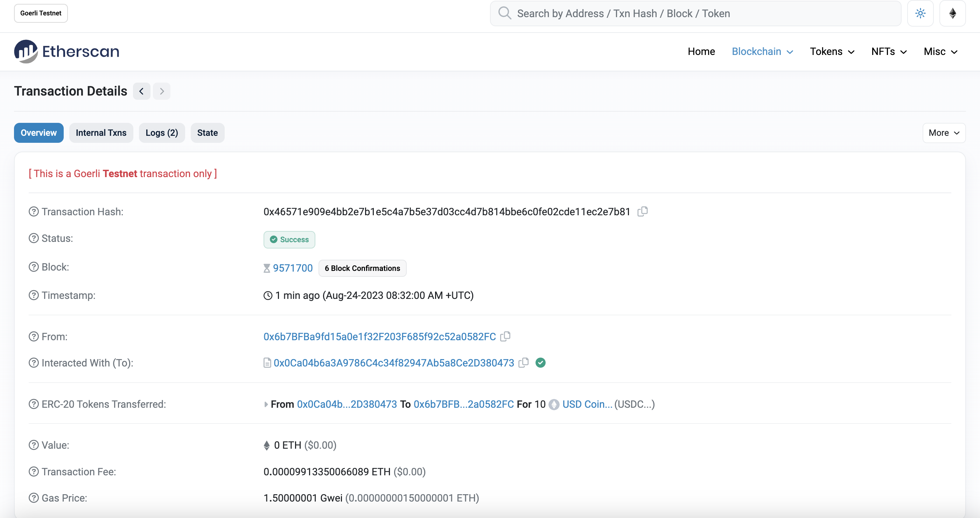
Task: Open the More options dropdown
Action: pos(944,133)
